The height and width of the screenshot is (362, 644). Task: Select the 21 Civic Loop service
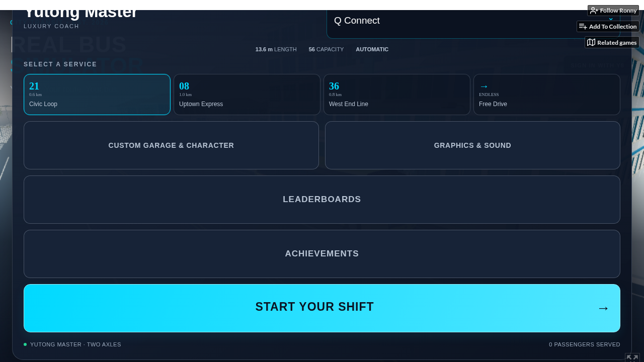click(x=97, y=95)
